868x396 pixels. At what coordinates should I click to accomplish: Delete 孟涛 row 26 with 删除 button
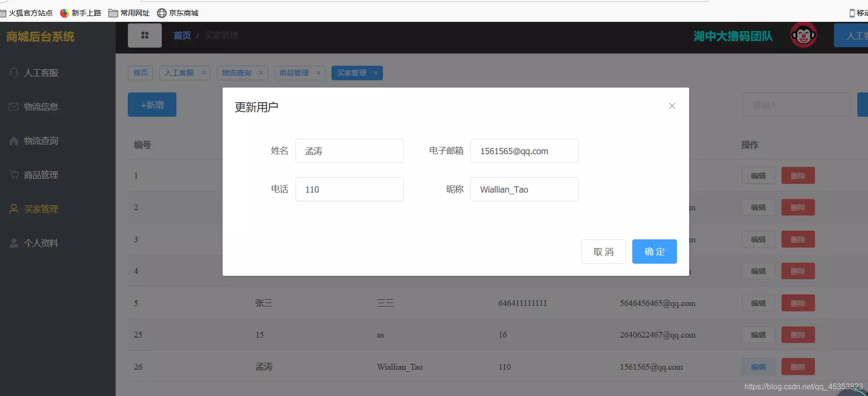798,367
